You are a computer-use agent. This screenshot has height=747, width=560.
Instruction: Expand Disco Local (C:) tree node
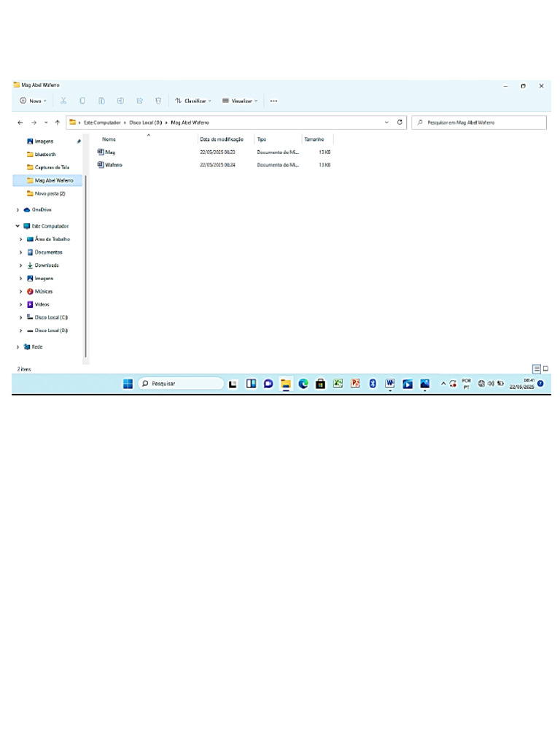[20, 317]
